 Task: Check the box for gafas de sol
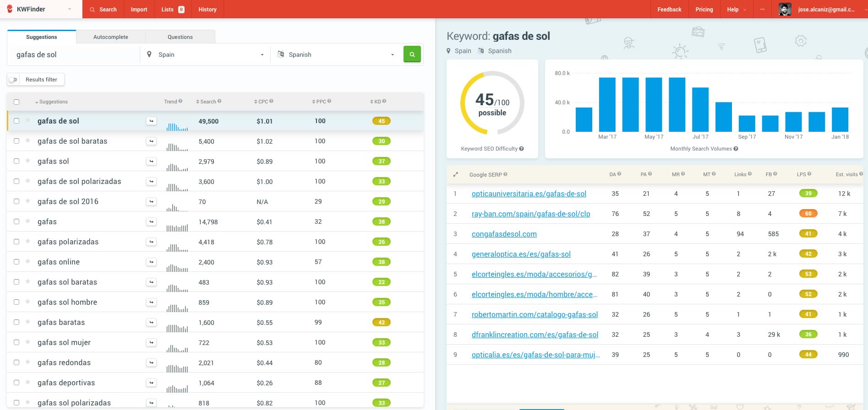pyautogui.click(x=16, y=121)
